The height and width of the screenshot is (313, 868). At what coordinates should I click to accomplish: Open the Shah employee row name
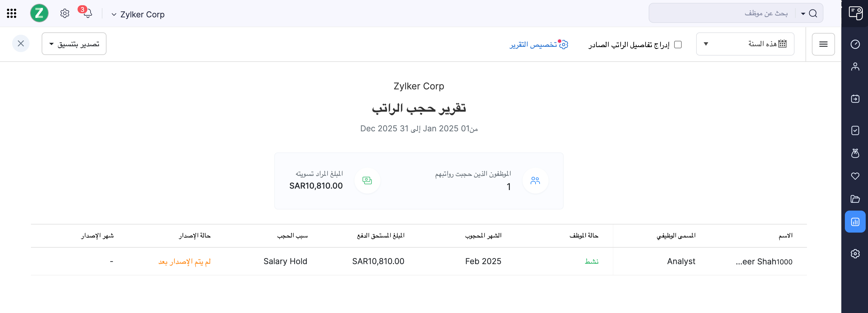tap(764, 262)
